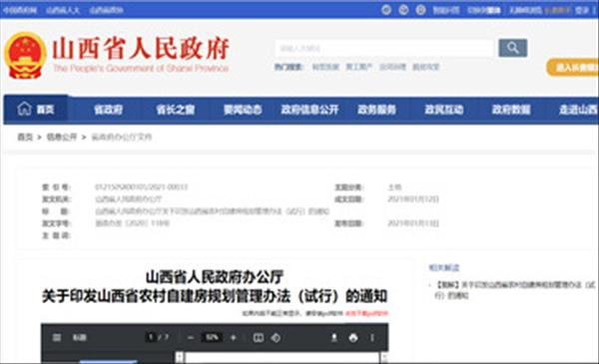The height and width of the screenshot is (364, 599).
Task: Click the login link at top right
Action: tap(582, 10)
